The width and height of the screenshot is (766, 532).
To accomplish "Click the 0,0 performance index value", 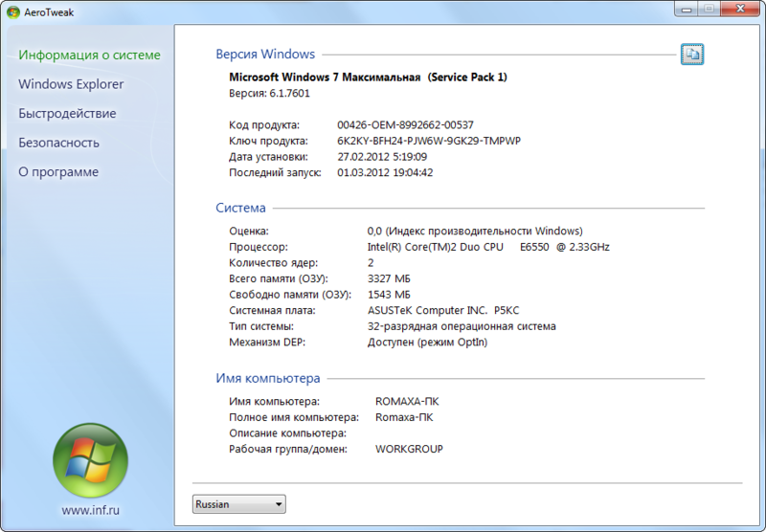I will point(475,231).
